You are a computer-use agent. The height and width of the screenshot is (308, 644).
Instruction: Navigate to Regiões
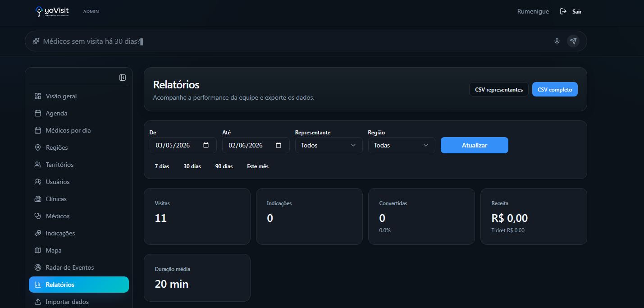pos(79,147)
